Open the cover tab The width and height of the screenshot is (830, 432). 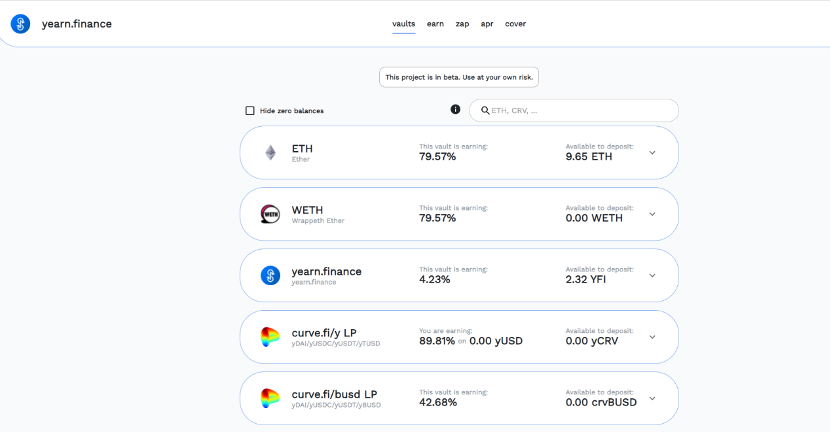click(x=515, y=24)
